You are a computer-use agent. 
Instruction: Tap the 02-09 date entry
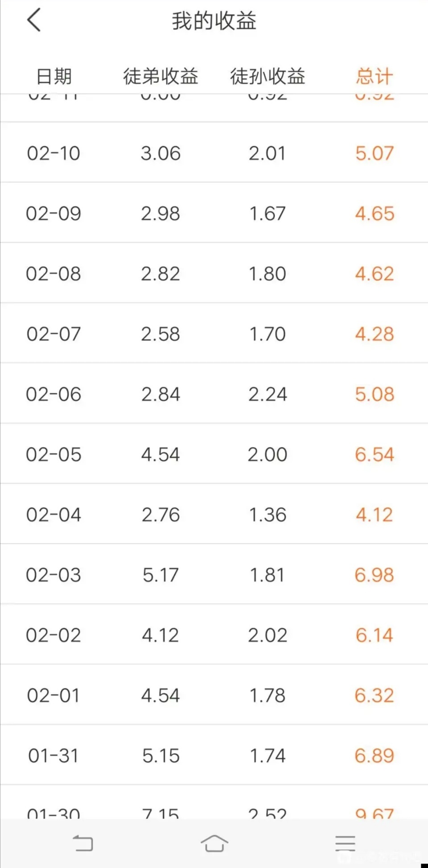[53, 213]
